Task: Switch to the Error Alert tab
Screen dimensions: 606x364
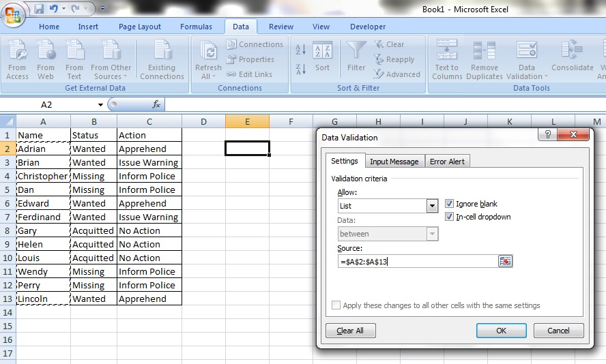Action: 447,162
